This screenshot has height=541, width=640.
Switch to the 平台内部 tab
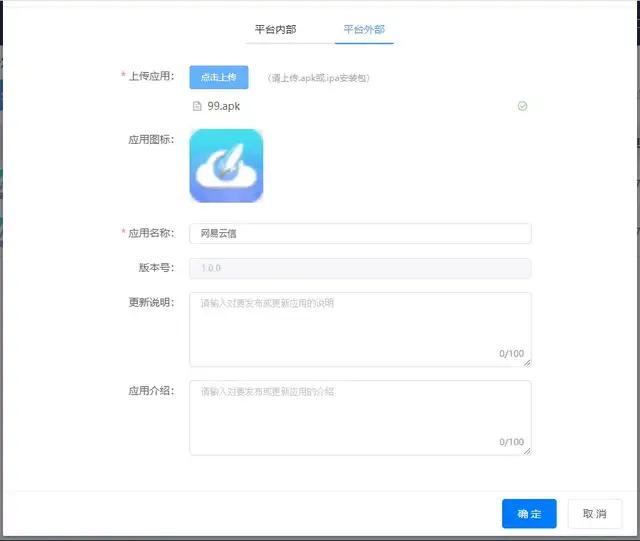click(x=275, y=30)
